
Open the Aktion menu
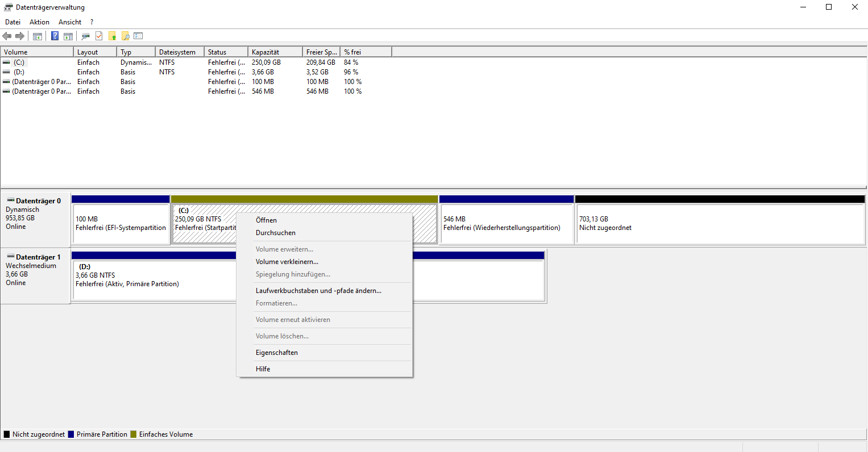[39, 22]
